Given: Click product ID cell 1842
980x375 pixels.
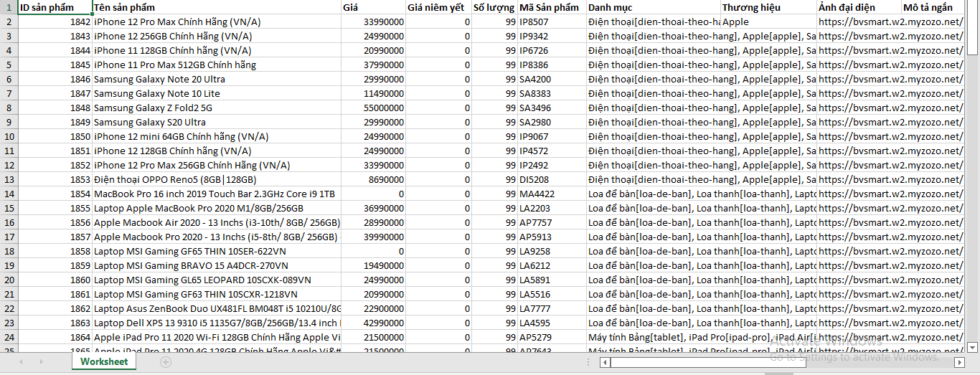Looking at the screenshot, I should click(55, 22).
